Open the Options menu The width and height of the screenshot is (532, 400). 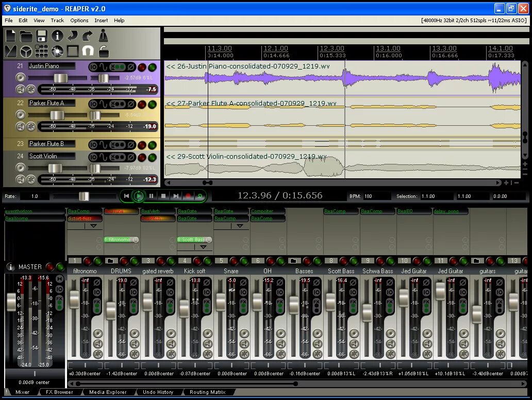pos(79,20)
